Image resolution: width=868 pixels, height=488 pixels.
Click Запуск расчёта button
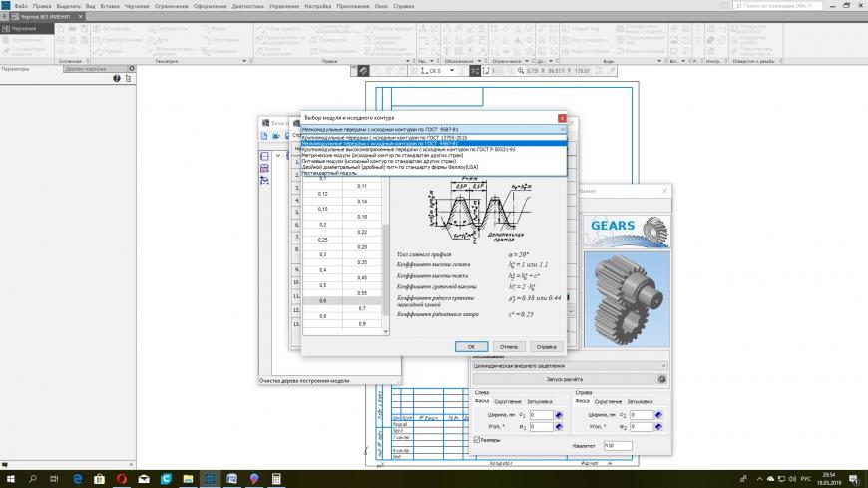point(563,379)
